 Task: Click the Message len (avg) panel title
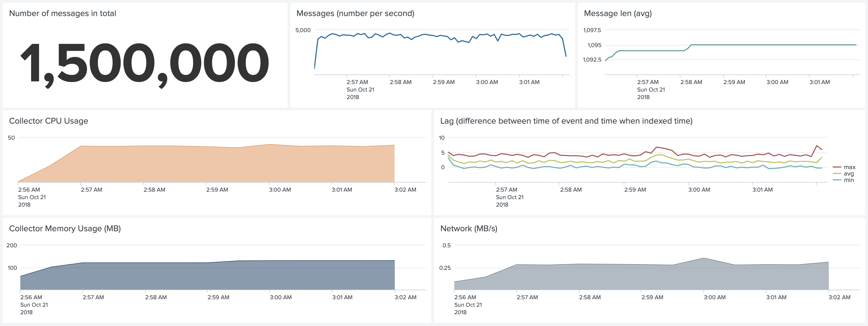[x=617, y=13]
